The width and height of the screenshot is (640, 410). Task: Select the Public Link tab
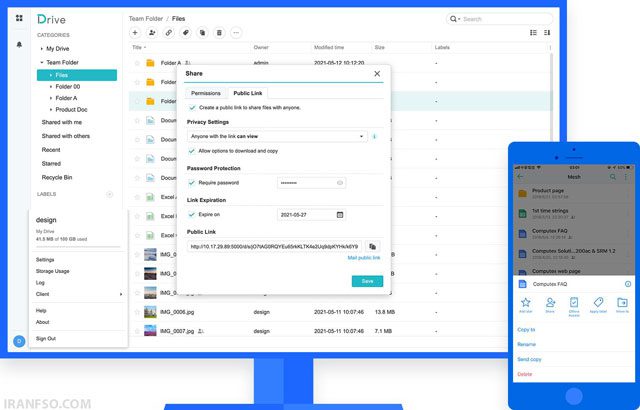[247, 93]
